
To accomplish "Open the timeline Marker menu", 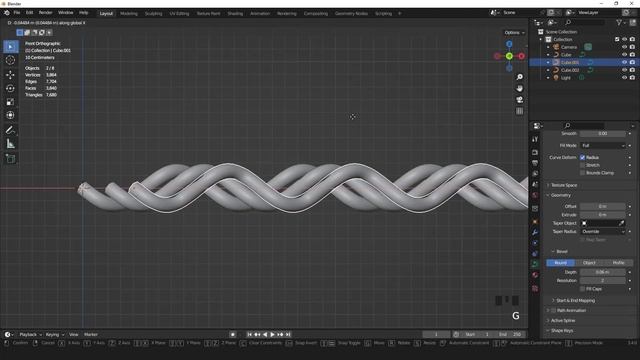I will 91,335.
